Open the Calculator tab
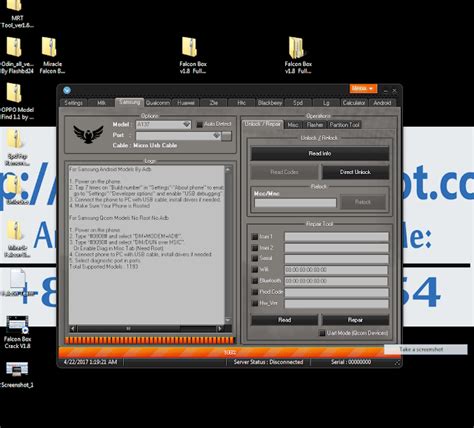This screenshot has height=428, width=474. [354, 103]
